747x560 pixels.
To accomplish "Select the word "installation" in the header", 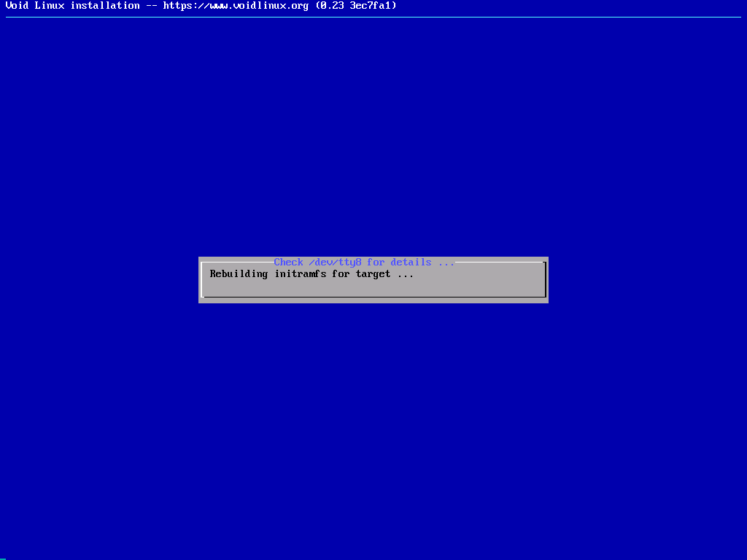I will pyautogui.click(x=104, y=6).
